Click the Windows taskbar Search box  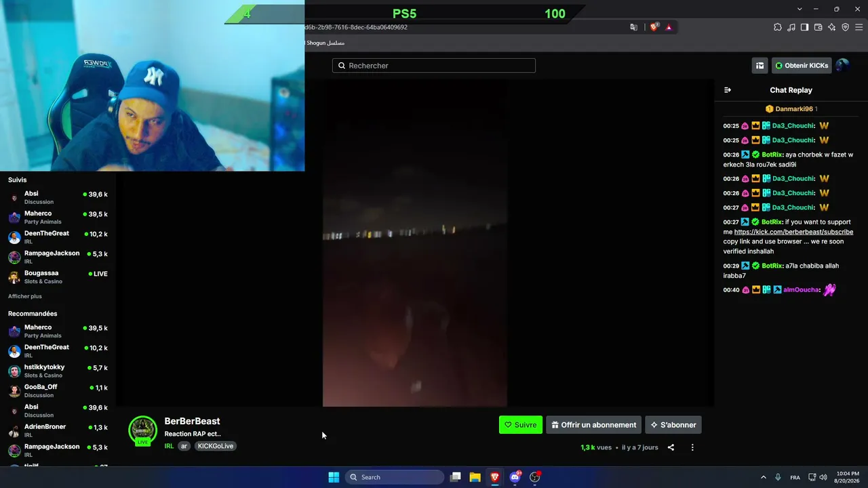(395, 477)
